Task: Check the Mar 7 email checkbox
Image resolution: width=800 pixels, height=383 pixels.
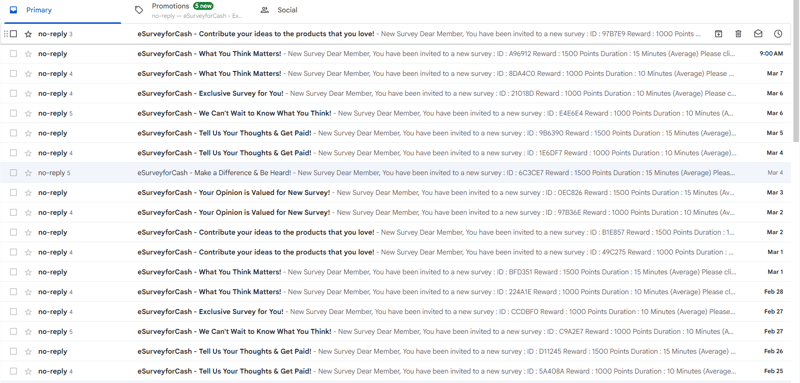Action: pyautogui.click(x=13, y=73)
